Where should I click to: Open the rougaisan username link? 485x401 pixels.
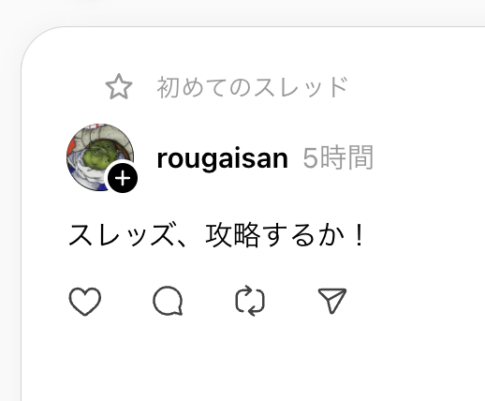tap(222, 158)
